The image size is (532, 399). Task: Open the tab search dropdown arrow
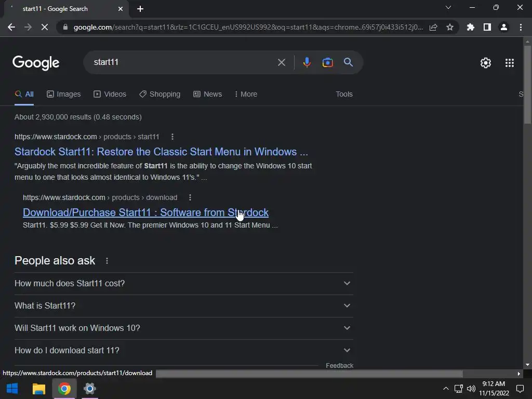tap(448, 7)
